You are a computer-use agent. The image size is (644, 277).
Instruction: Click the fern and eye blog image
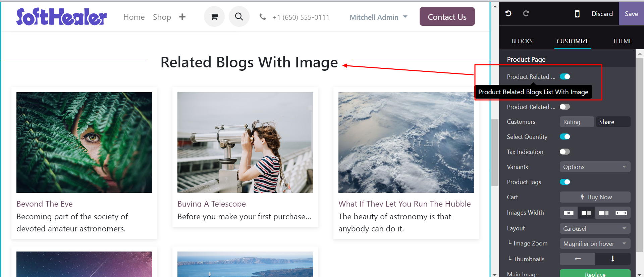84,143
